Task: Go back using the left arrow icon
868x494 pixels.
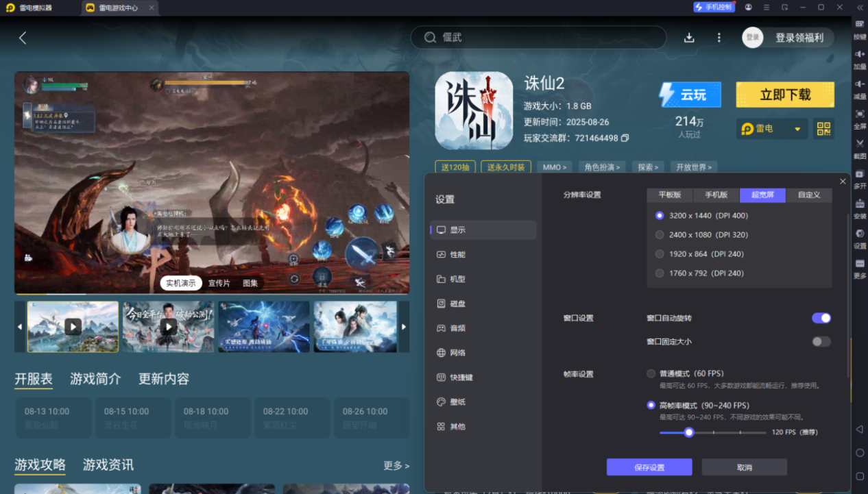Action: click(23, 38)
